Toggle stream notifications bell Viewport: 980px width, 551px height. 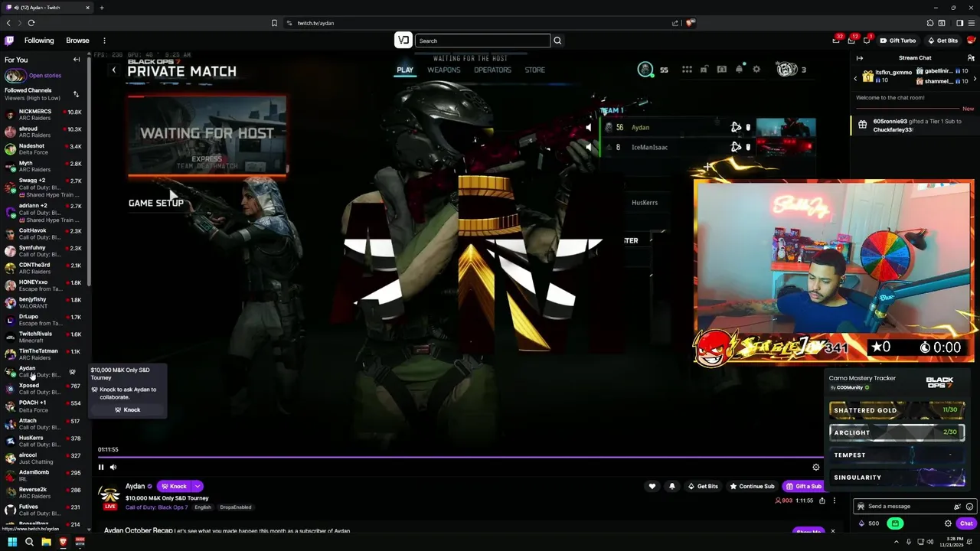click(x=672, y=487)
